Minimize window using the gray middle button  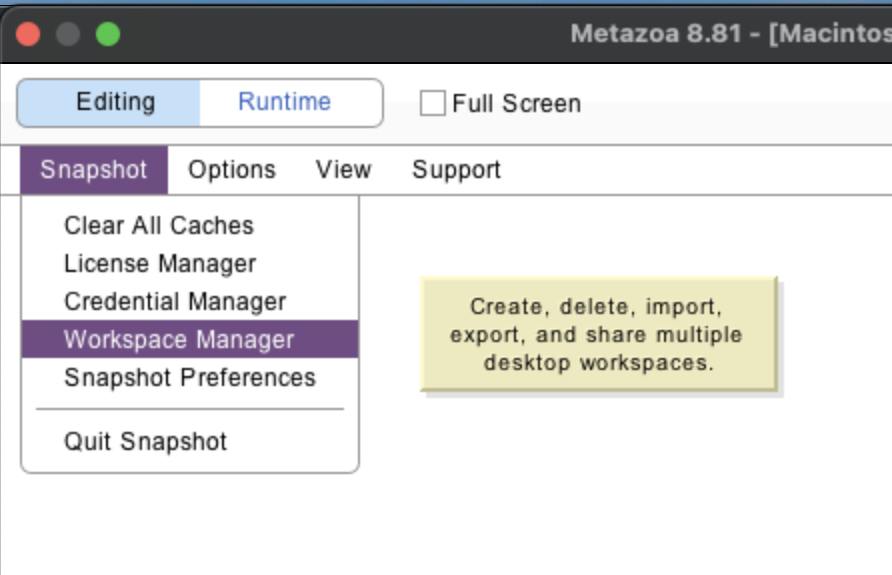[68, 34]
